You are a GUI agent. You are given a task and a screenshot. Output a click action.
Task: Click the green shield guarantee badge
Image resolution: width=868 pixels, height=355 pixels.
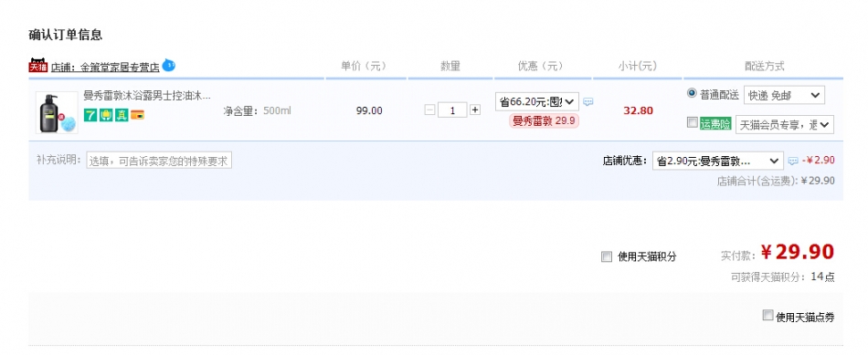(x=106, y=115)
